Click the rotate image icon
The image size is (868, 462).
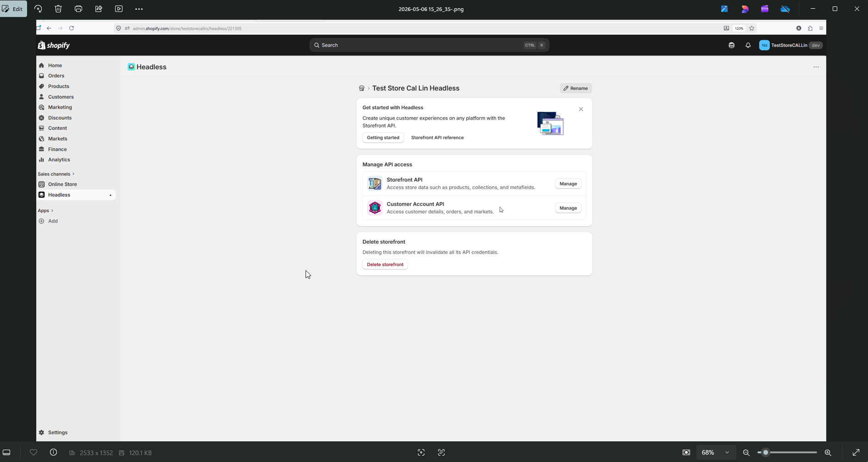pos(38,9)
